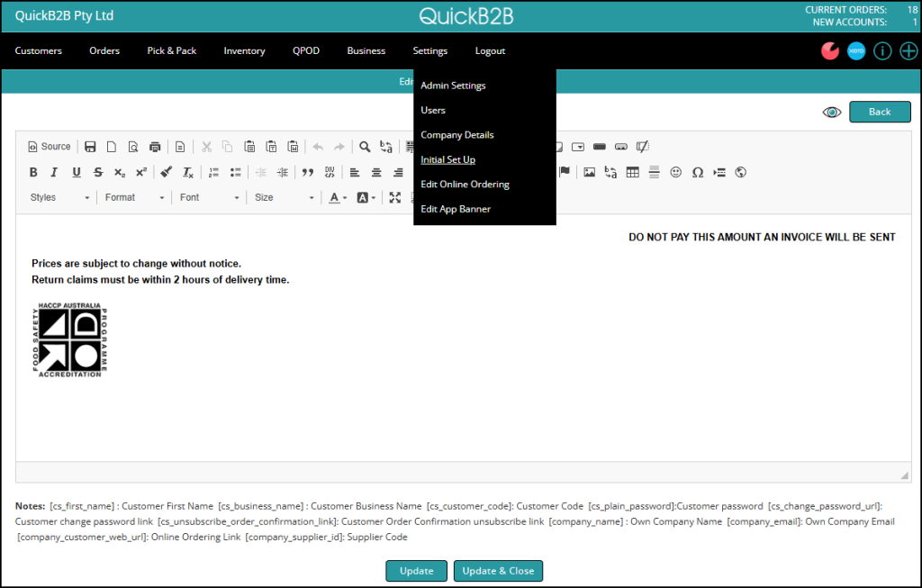
Task: Open the Format dropdown
Action: click(135, 197)
